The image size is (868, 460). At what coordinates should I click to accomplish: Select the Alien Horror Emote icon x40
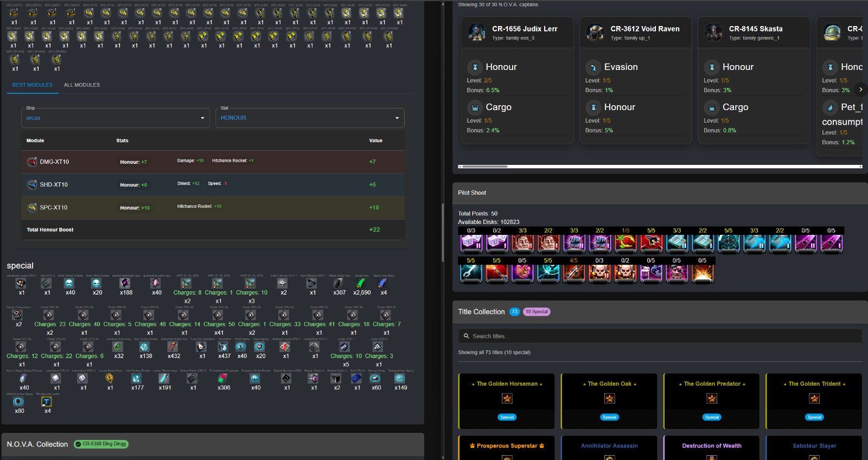pos(70,283)
